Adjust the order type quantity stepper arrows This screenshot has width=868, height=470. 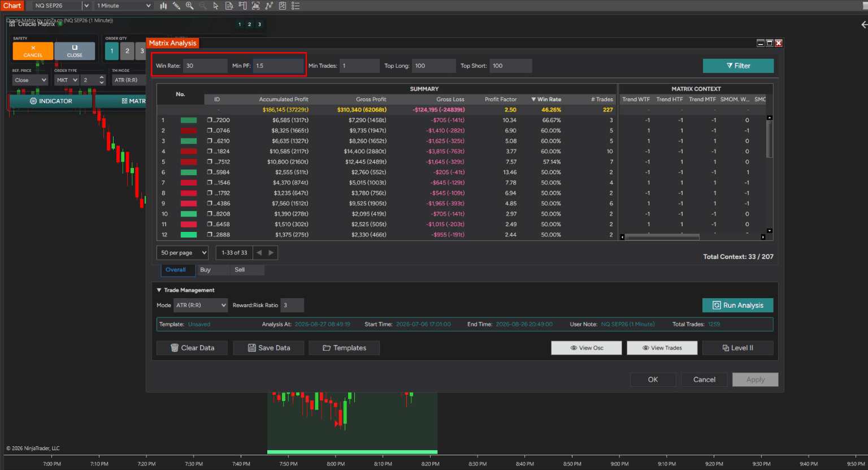102,80
